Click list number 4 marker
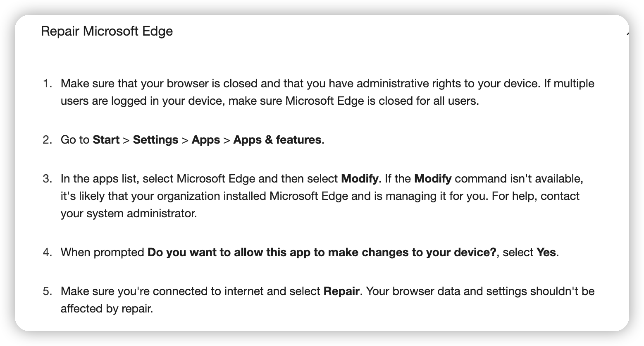Image resolution: width=644 pixels, height=346 pixels. coord(48,252)
